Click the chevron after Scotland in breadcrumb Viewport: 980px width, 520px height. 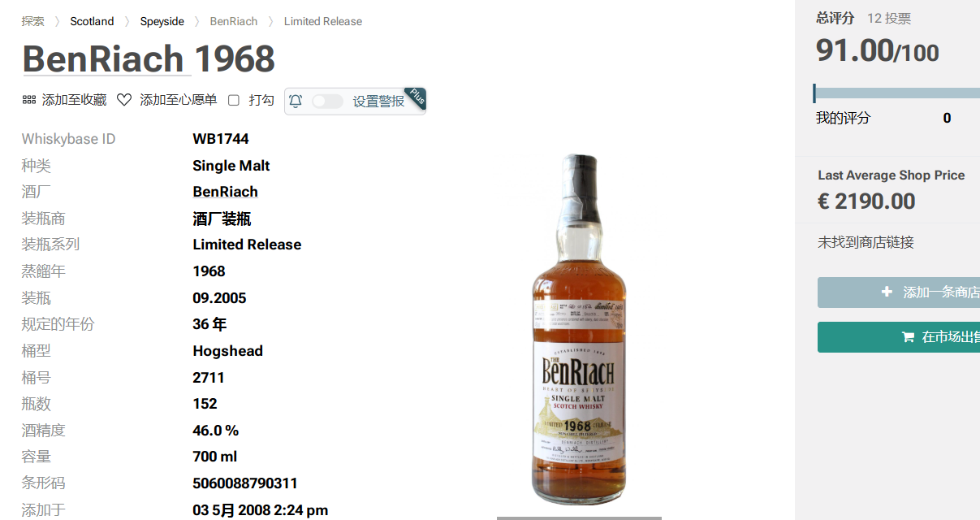[127, 22]
